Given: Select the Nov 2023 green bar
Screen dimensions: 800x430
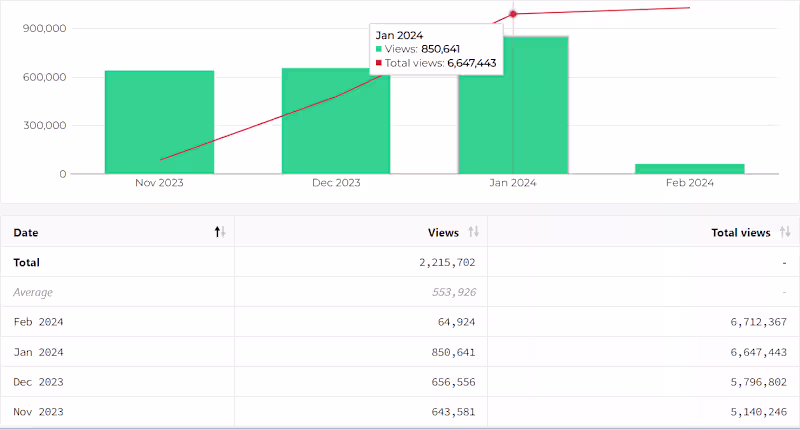Looking at the screenshot, I should (159, 122).
